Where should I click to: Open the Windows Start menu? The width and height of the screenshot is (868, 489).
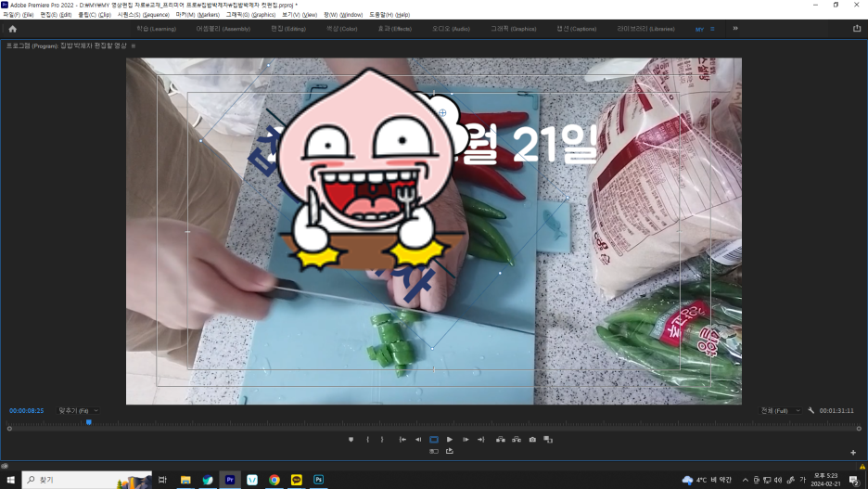10,480
